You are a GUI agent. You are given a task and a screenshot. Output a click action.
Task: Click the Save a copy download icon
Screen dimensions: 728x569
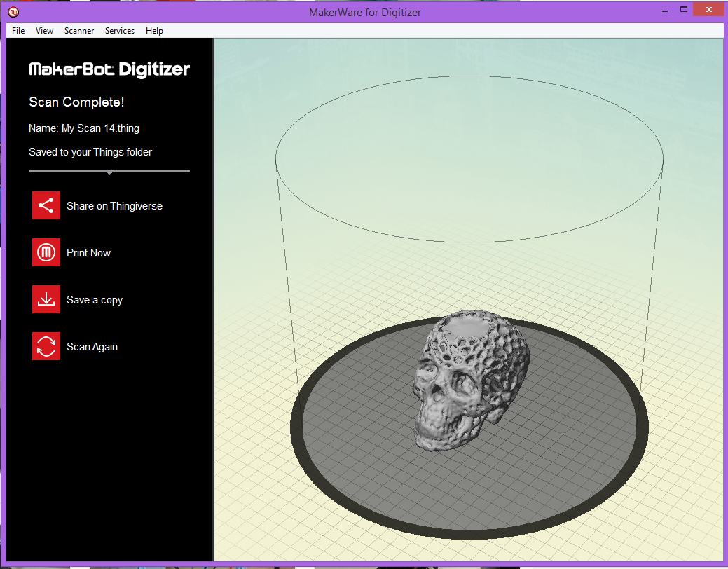point(46,299)
